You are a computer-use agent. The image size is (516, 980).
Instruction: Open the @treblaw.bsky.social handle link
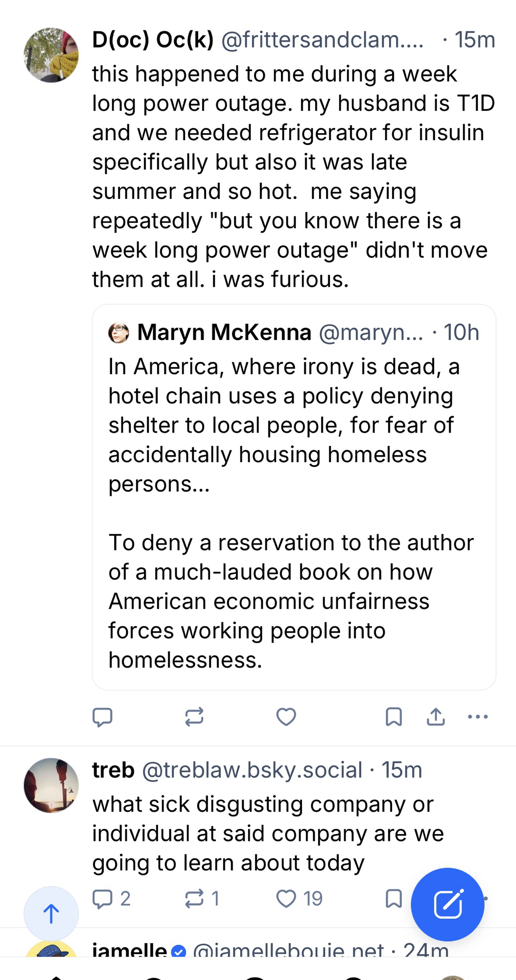point(252,770)
